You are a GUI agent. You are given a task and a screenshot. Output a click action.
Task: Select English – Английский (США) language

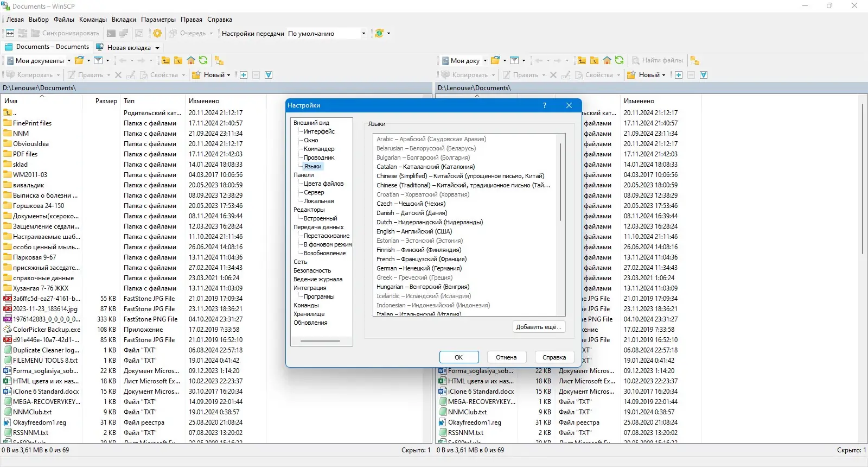pyautogui.click(x=414, y=231)
